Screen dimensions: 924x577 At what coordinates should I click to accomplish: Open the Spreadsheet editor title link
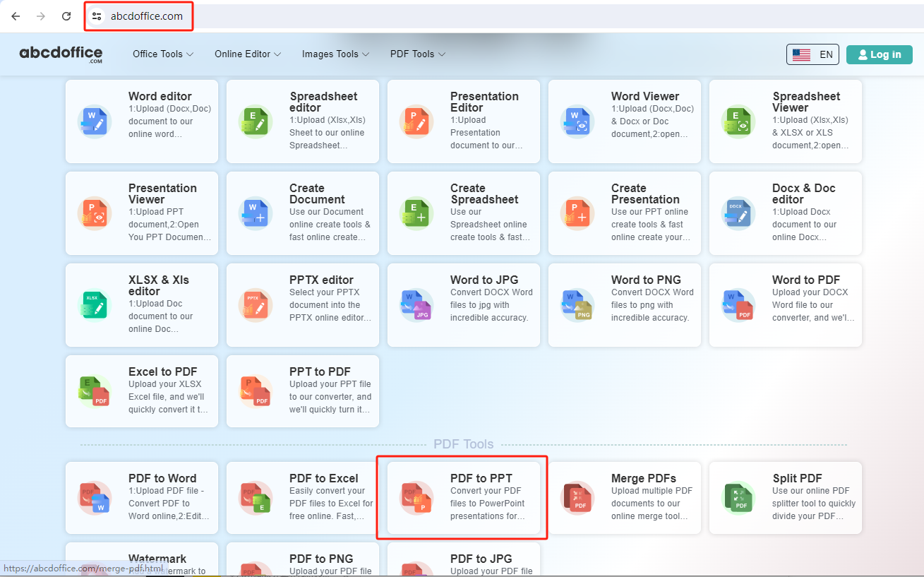(x=323, y=102)
